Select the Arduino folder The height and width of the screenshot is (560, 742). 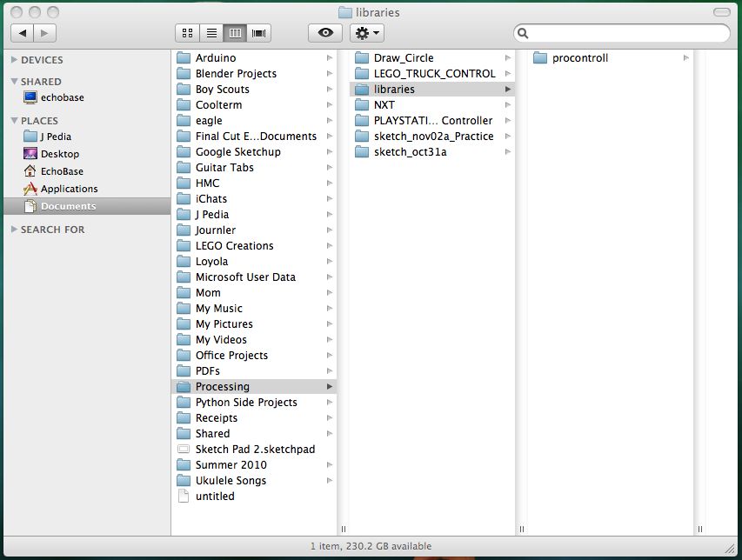[x=215, y=58]
